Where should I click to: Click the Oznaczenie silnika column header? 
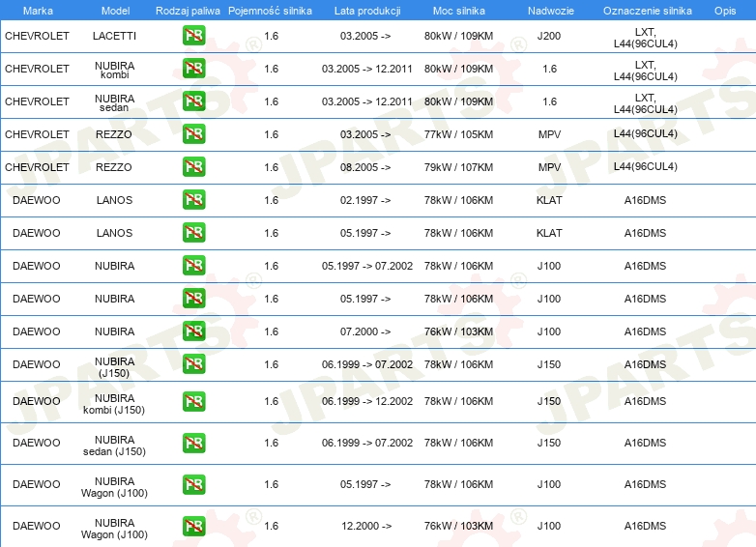point(648,11)
